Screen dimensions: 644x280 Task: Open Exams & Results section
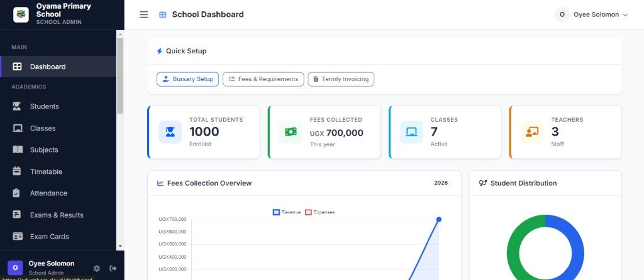coord(58,215)
